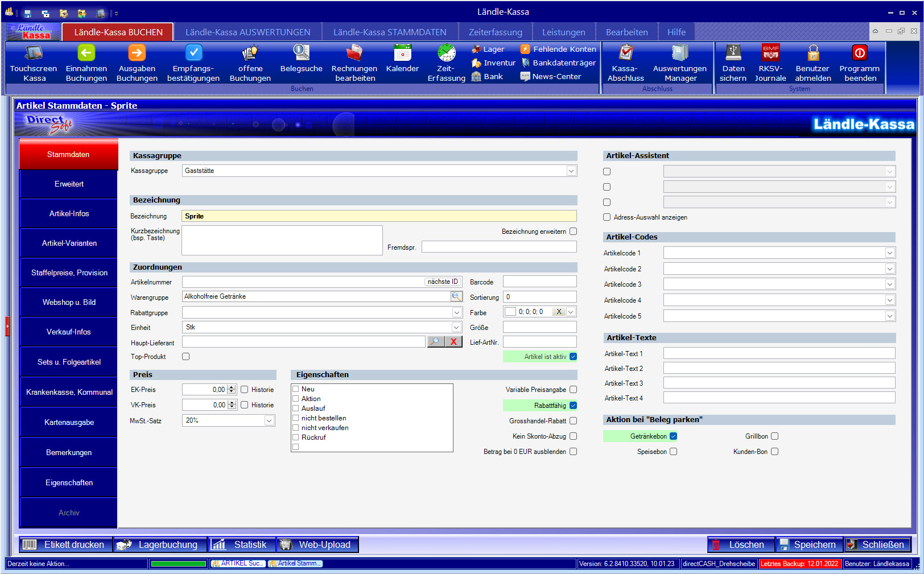924x574 pixels.
Task: Open the Farbe dropdown arrow
Action: (571, 312)
